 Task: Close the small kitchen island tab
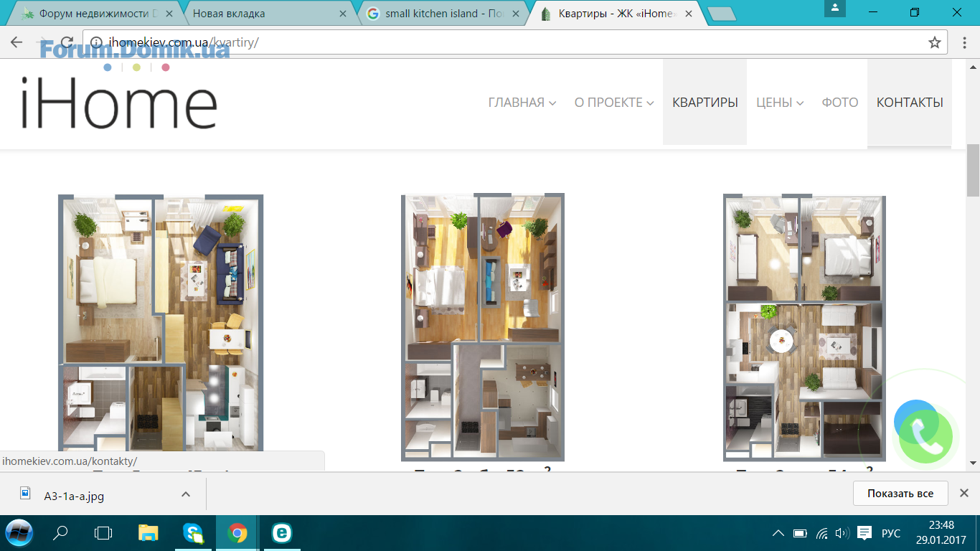click(x=516, y=14)
